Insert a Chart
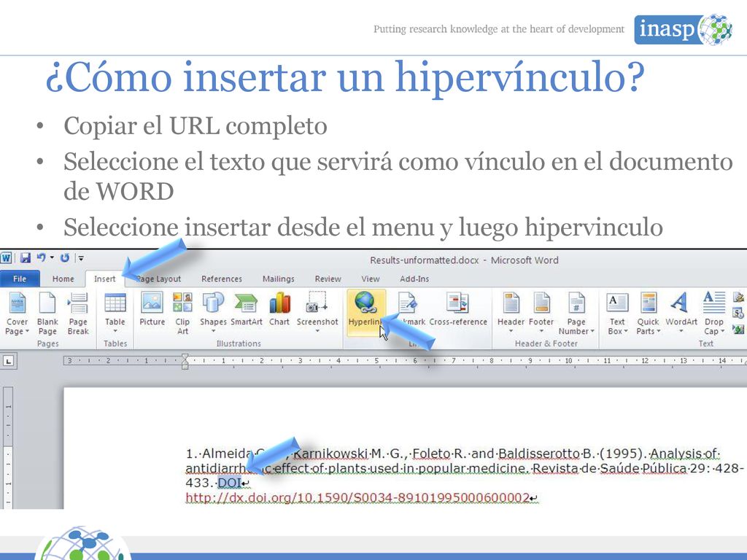 pyautogui.click(x=279, y=309)
